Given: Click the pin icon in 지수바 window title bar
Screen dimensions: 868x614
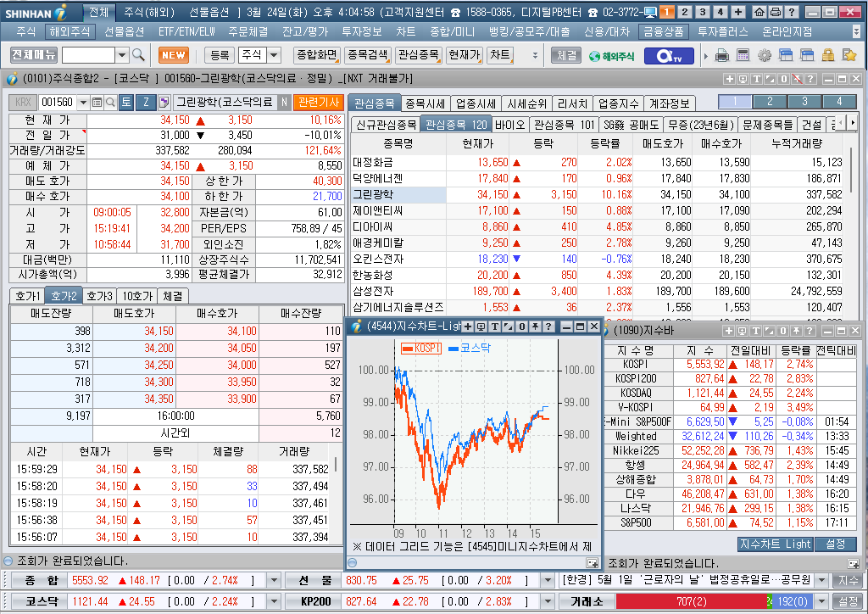Looking at the screenshot, I should point(796,331).
